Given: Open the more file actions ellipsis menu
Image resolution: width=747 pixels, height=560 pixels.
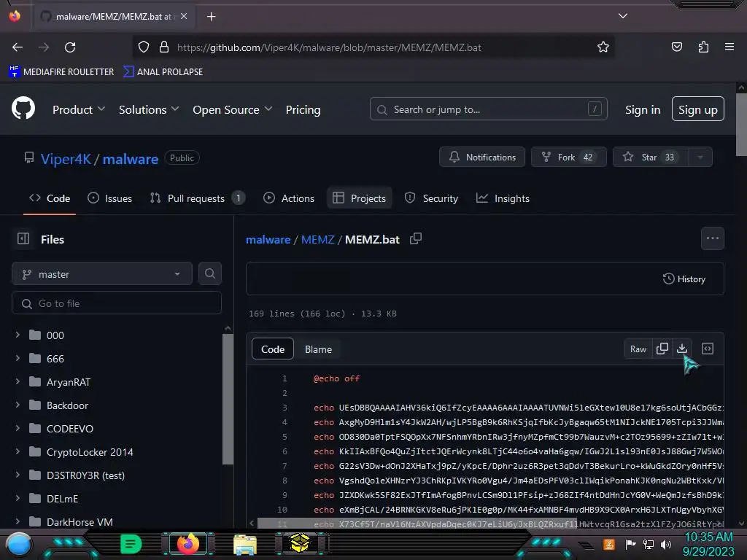Looking at the screenshot, I should [x=713, y=238].
